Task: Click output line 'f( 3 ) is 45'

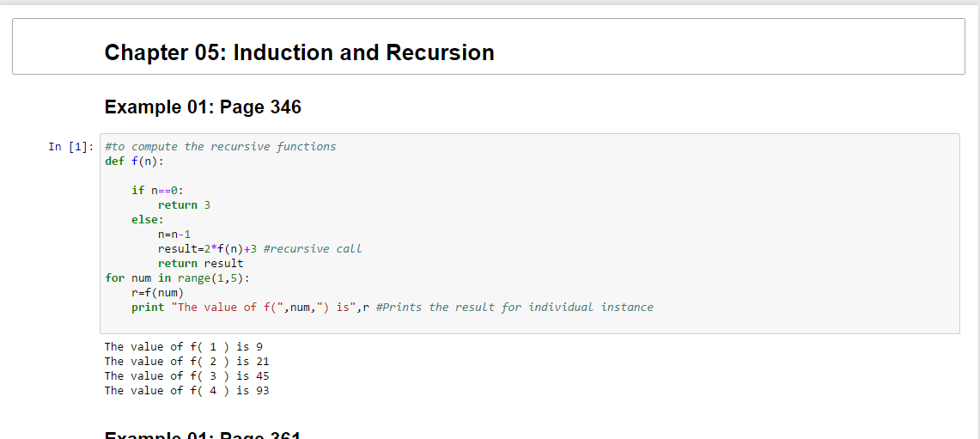Action: click(186, 376)
